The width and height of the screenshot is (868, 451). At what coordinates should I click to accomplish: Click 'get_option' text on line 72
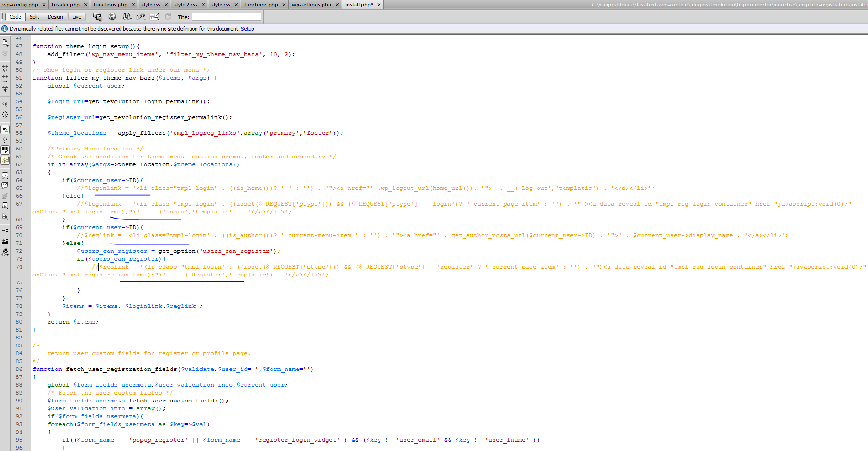(x=177, y=251)
